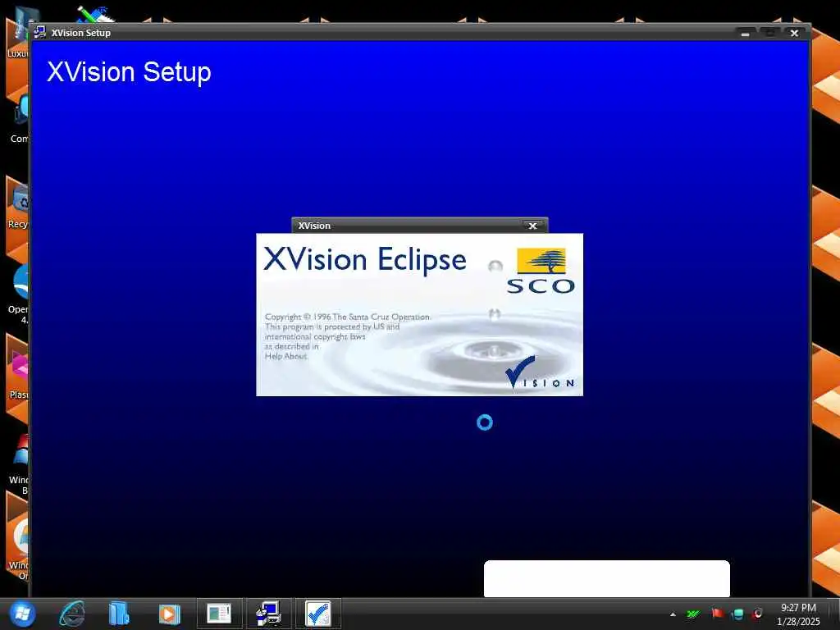Open the Windows Start menu orb

pyautogui.click(x=22, y=614)
